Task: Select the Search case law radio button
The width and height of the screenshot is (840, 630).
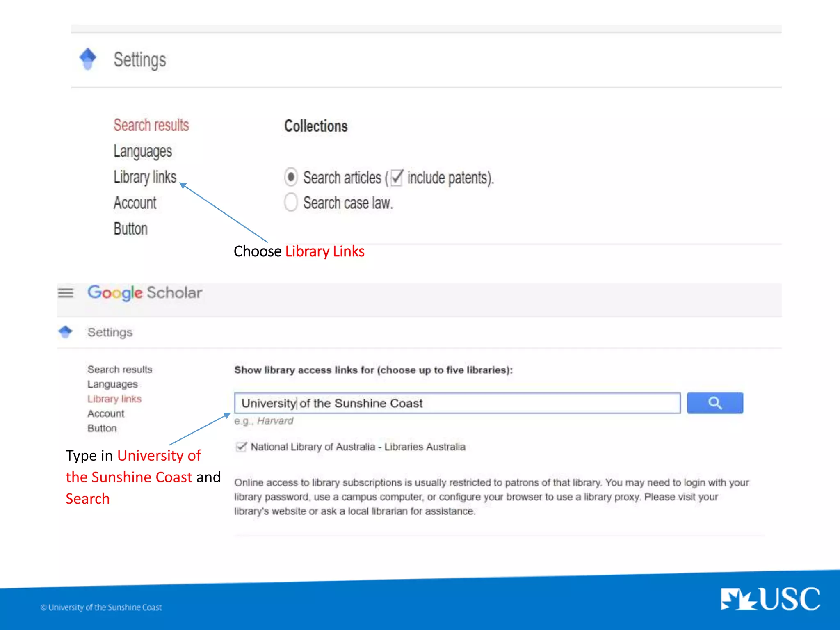Action: 291,202
